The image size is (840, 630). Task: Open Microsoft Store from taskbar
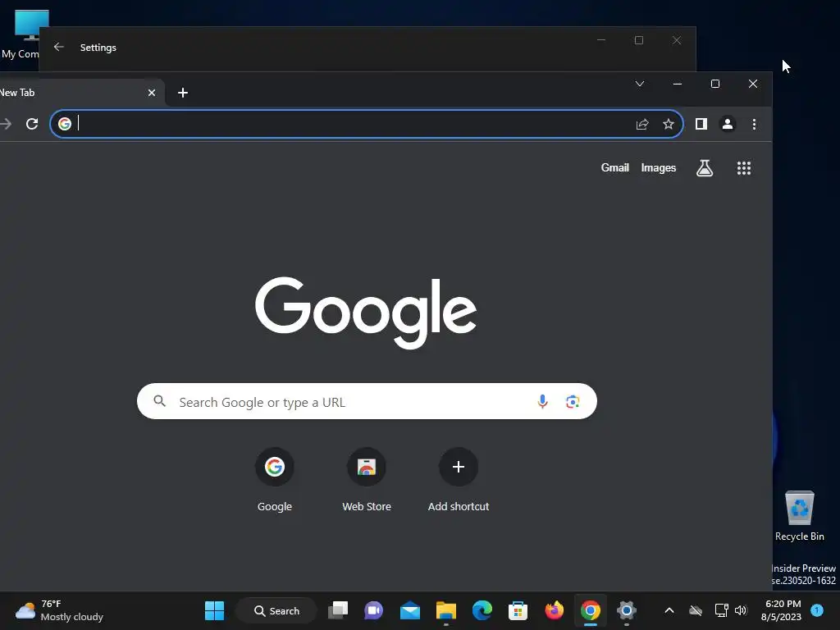coord(518,610)
